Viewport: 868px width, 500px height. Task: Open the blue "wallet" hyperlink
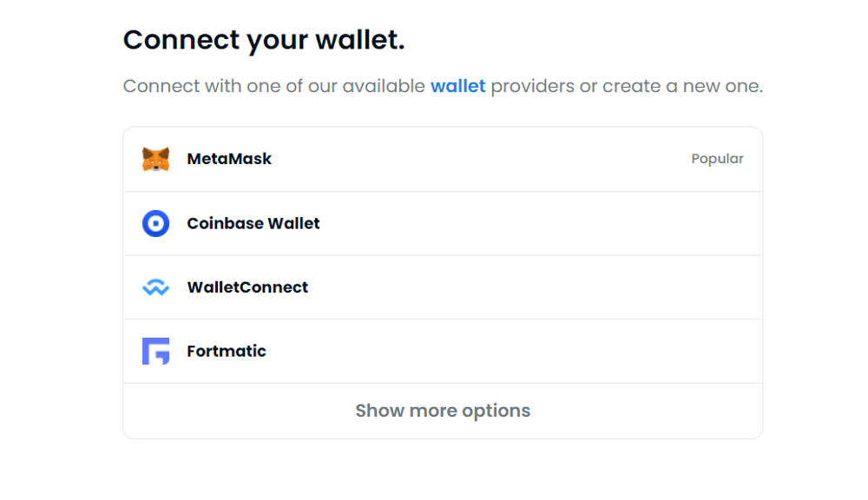click(x=457, y=87)
